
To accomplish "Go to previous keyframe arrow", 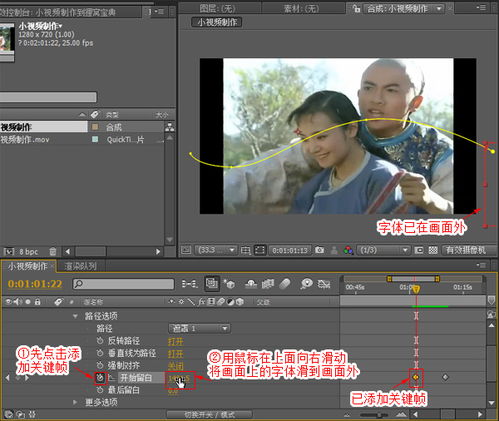I will click(x=8, y=378).
